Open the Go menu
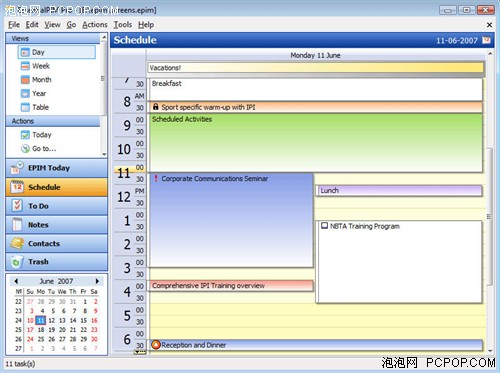Viewport: 500px width, 373px height. [x=71, y=25]
